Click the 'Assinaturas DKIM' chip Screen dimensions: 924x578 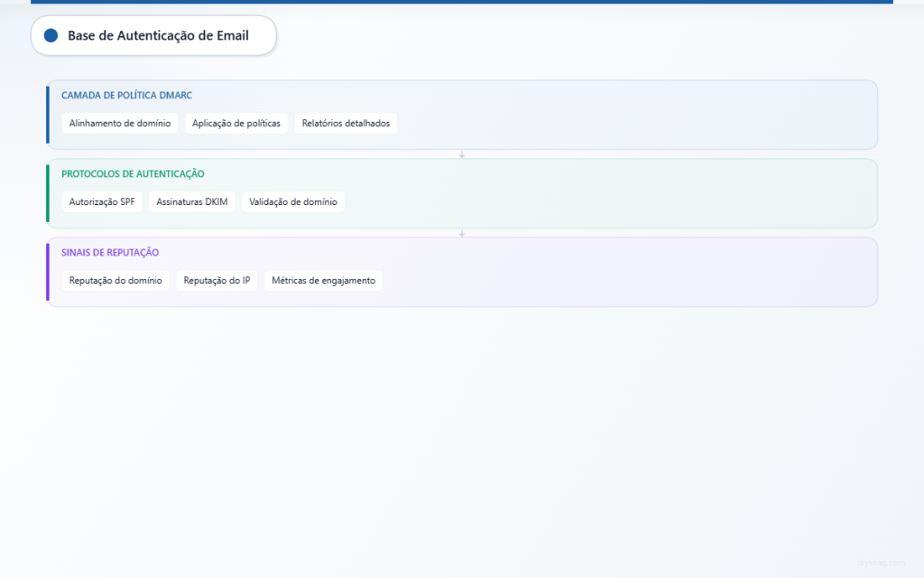(192, 202)
